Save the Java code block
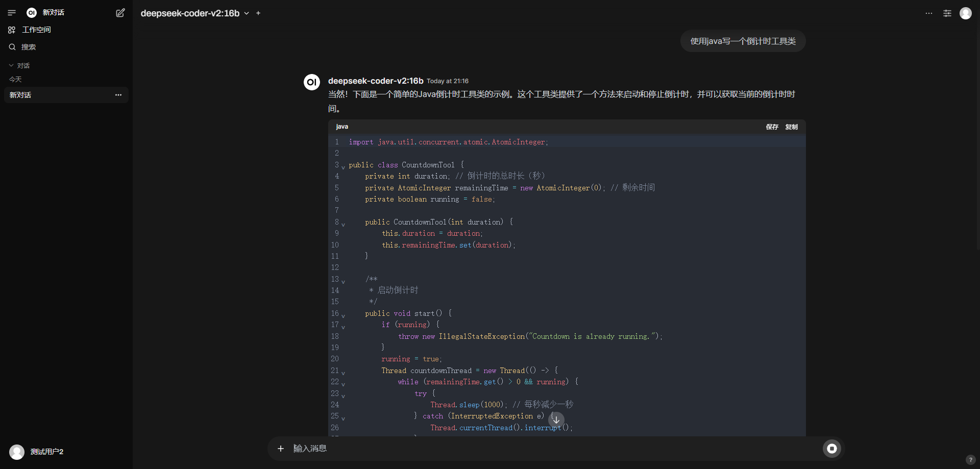 pos(772,127)
